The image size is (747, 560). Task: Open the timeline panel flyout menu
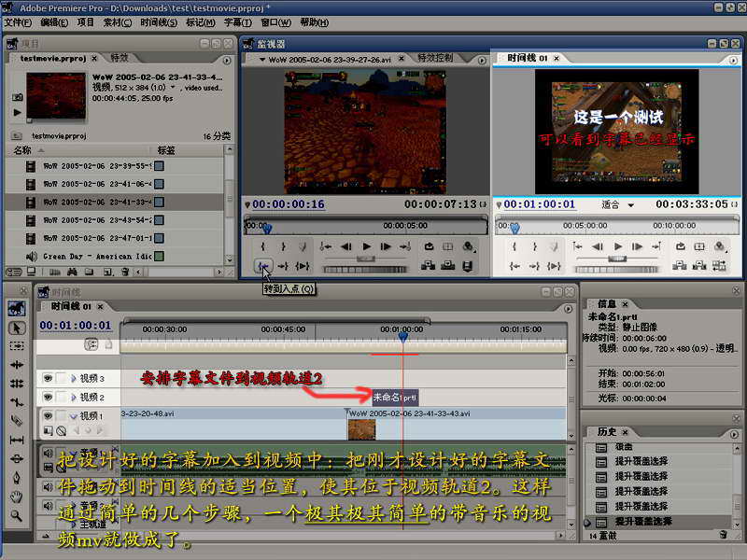[x=568, y=309]
